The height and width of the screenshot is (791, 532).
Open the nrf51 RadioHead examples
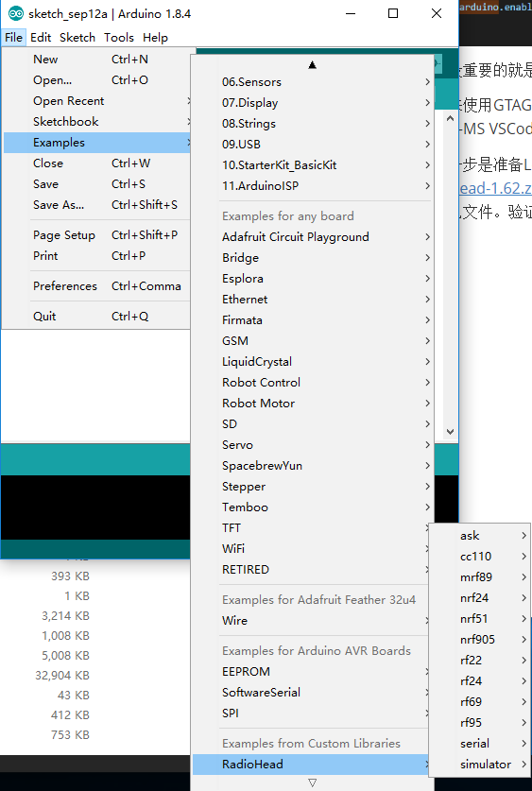[480, 618]
